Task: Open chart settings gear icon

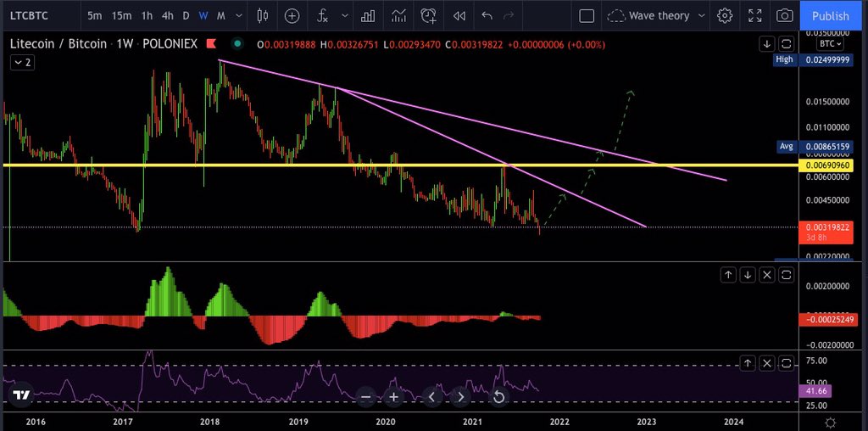Action: click(x=725, y=16)
